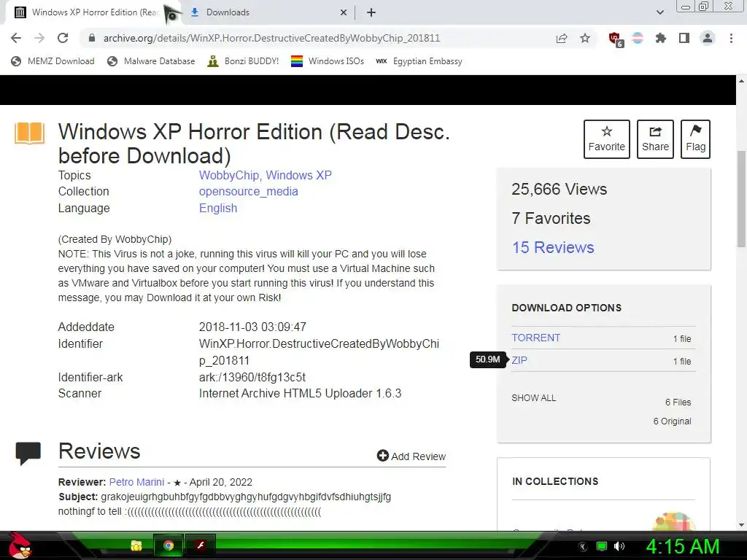Click the scrollbar down arrow
This screenshot has width=747, height=560.
741,525
